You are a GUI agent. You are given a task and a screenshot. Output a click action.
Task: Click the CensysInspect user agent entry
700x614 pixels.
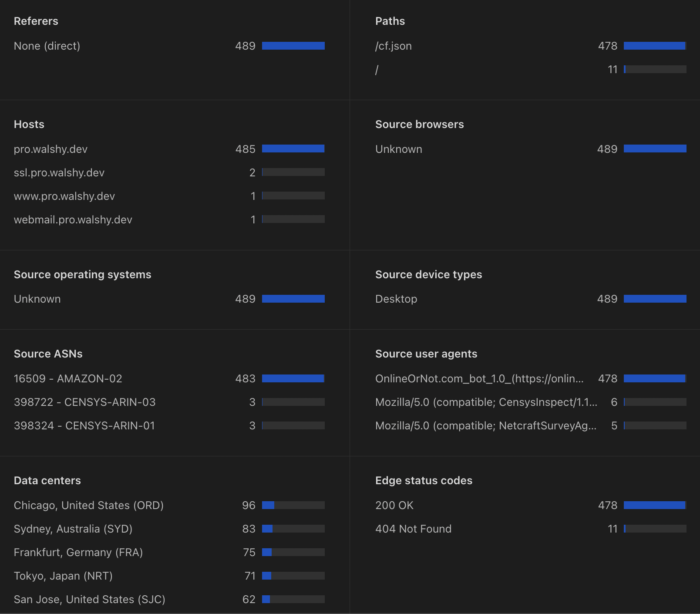coord(486,402)
